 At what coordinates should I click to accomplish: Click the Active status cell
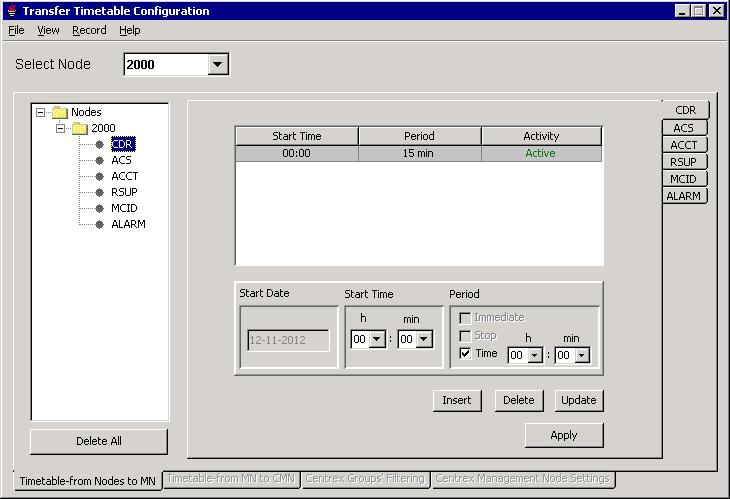click(x=541, y=154)
